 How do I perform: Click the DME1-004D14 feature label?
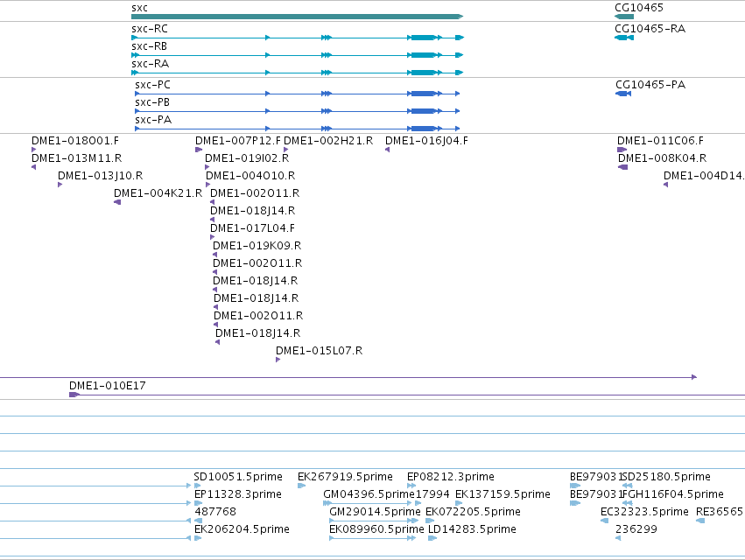704,176
